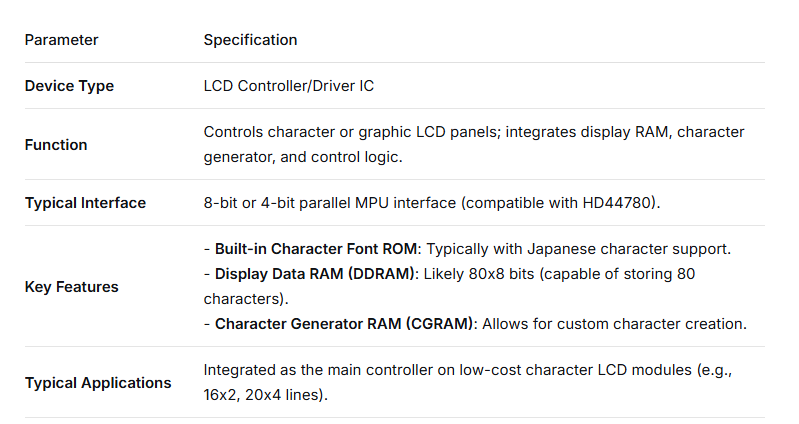Click the bold 'Built-in Character Font ROM' text
The height and width of the screenshot is (424, 799).
[x=314, y=249]
